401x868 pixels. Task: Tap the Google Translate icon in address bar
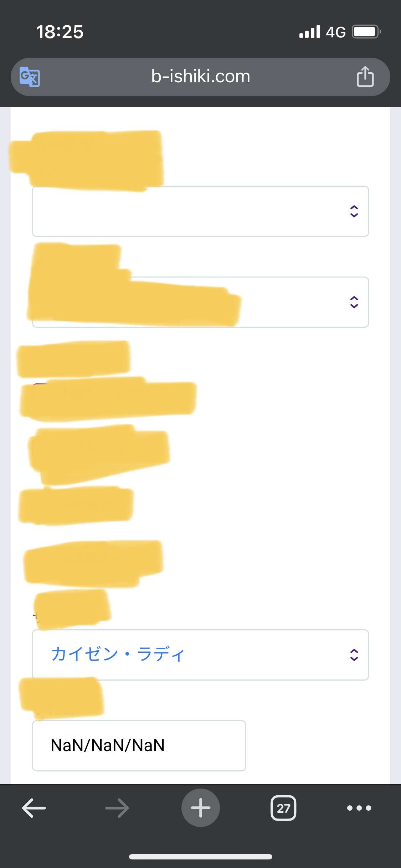(x=30, y=77)
